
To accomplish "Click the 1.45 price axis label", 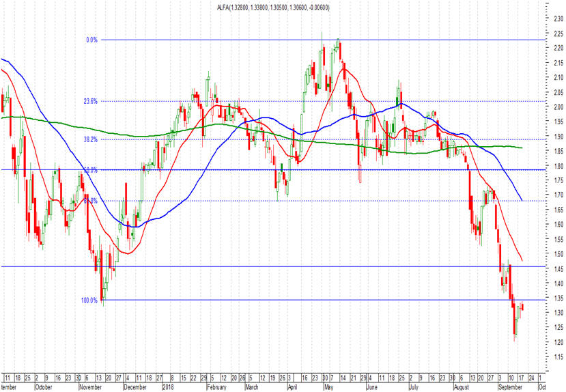I will 558,268.
